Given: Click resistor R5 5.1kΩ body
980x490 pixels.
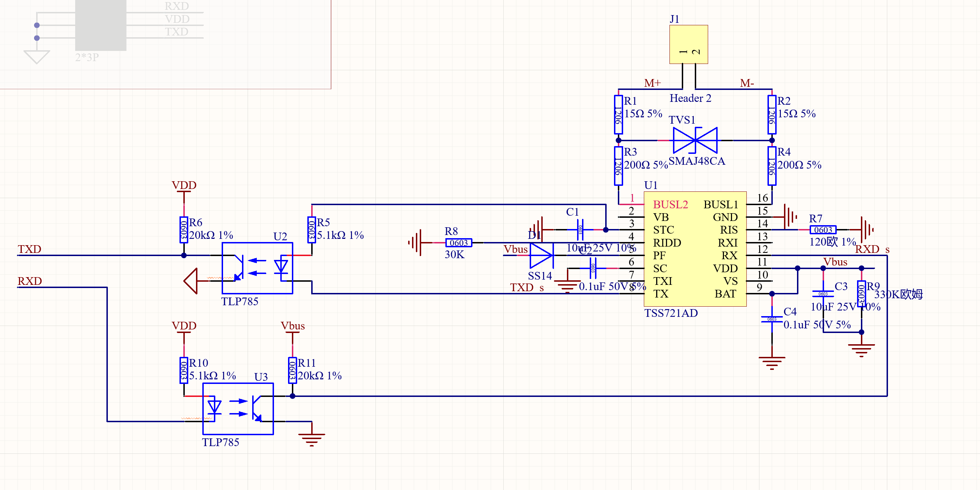Looking at the screenshot, I should tap(312, 230).
